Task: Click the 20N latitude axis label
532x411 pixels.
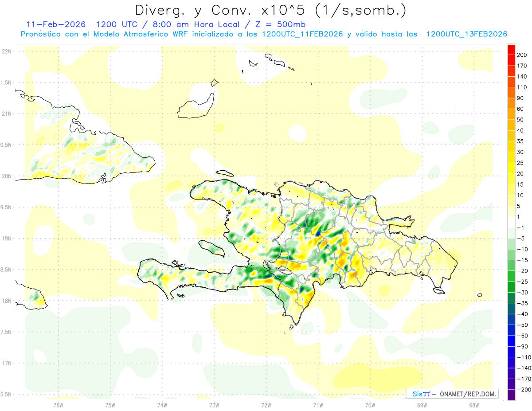Action: click(x=6, y=176)
